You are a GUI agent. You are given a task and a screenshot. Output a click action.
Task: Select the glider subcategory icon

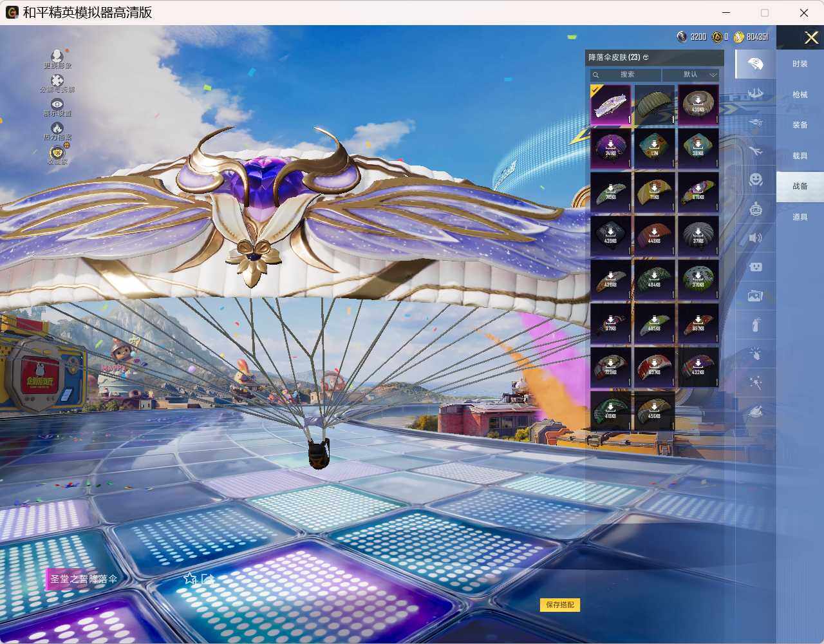(756, 122)
